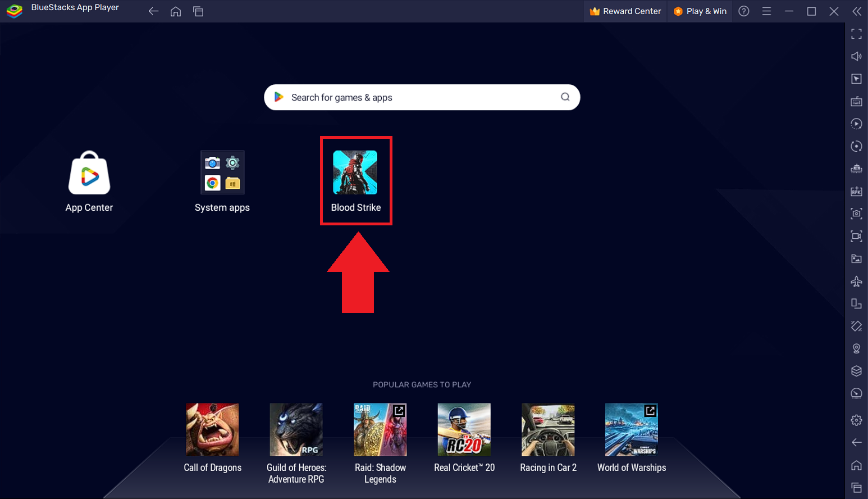
Task: Take a screenshot with the sidebar camera tool
Action: point(856,214)
